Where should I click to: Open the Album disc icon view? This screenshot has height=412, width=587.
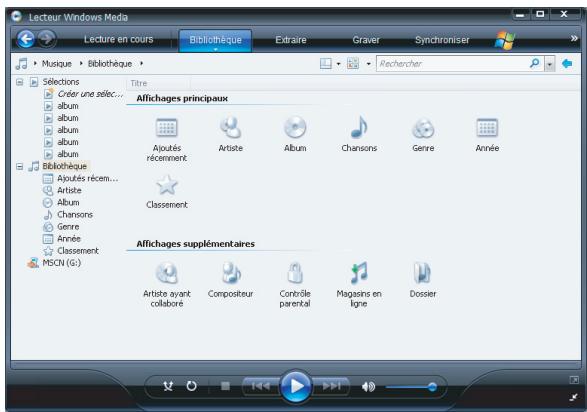pos(295,127)
